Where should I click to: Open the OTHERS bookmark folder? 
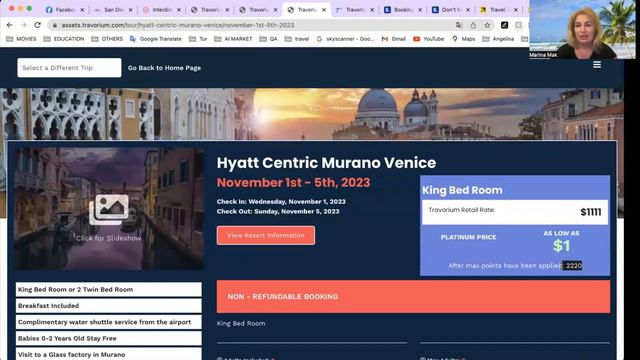(107, 39)
